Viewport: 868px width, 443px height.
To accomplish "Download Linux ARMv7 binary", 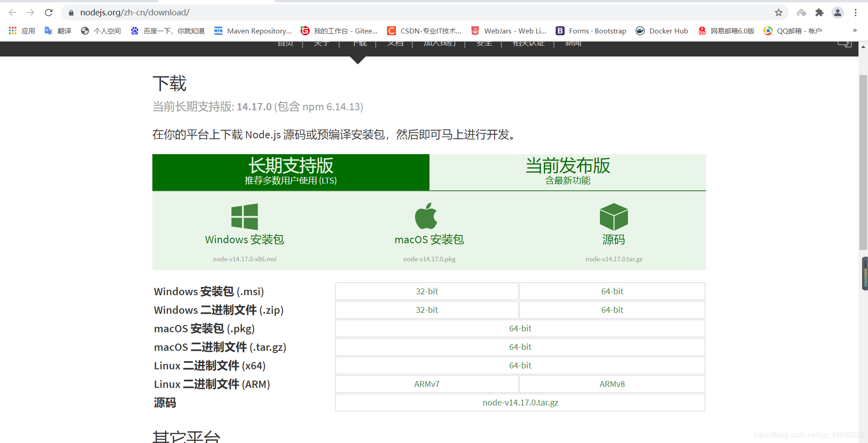I will click(x=427, y=384).
